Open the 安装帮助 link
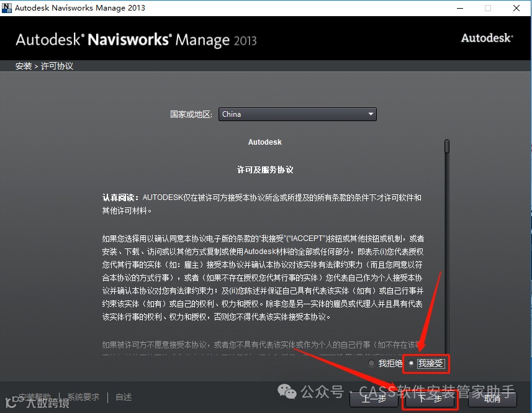The image size is (532, 413). click(35, 397)
